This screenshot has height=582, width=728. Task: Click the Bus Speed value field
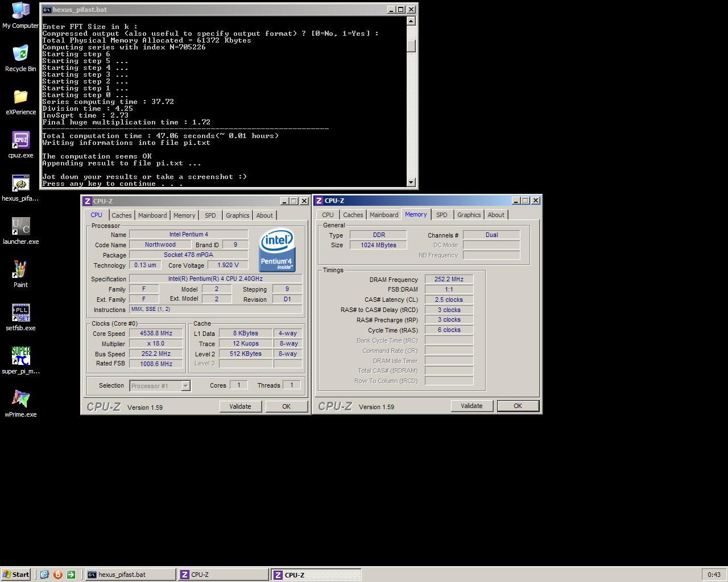pos(156,354)
